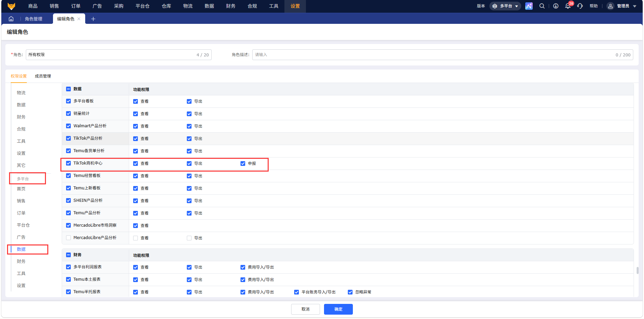Add a new tab with plus icon

pos(93,19)
